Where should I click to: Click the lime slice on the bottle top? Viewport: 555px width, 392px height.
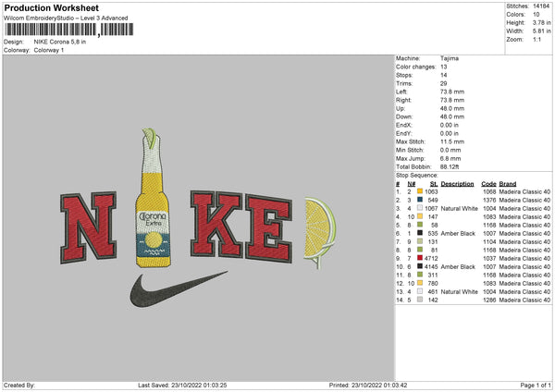click(x=150, y=138)
